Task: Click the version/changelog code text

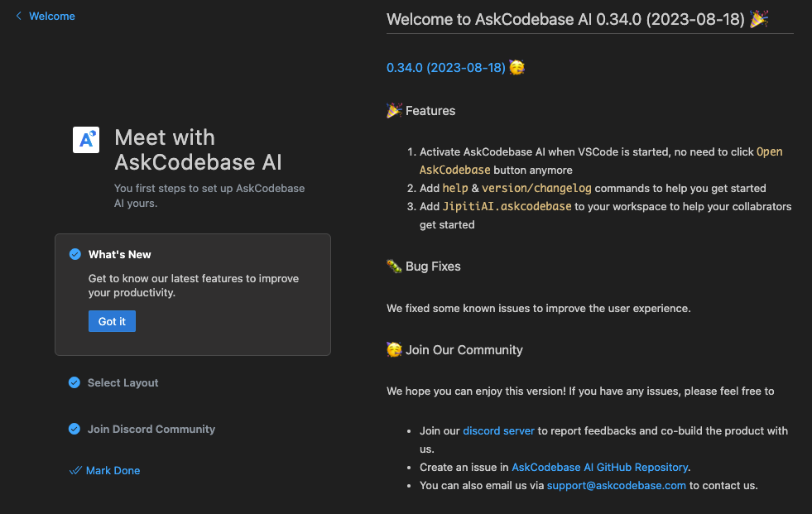Action: coord(536,189)
